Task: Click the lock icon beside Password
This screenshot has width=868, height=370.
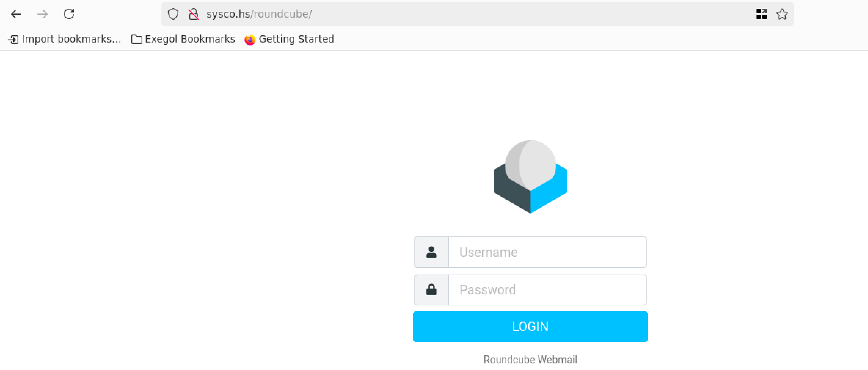Action: (x=431, y=290)
